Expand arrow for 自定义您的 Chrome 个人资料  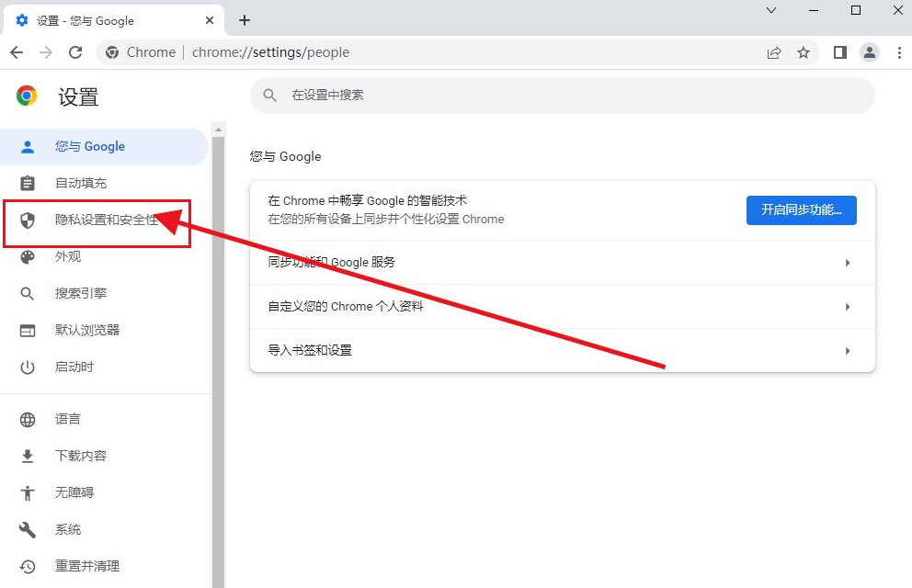click(848, 307)
